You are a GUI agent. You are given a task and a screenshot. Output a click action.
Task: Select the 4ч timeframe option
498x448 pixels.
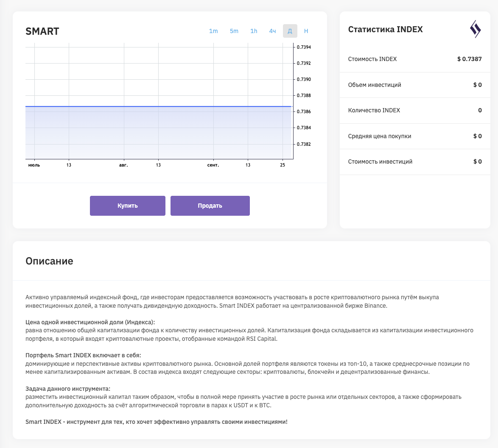[272, 31]
